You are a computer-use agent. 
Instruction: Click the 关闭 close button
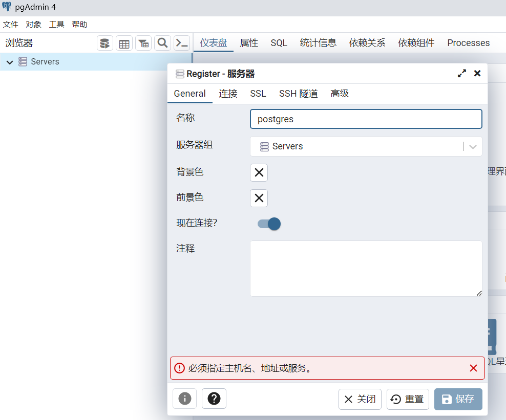click(x=360, y=399)
